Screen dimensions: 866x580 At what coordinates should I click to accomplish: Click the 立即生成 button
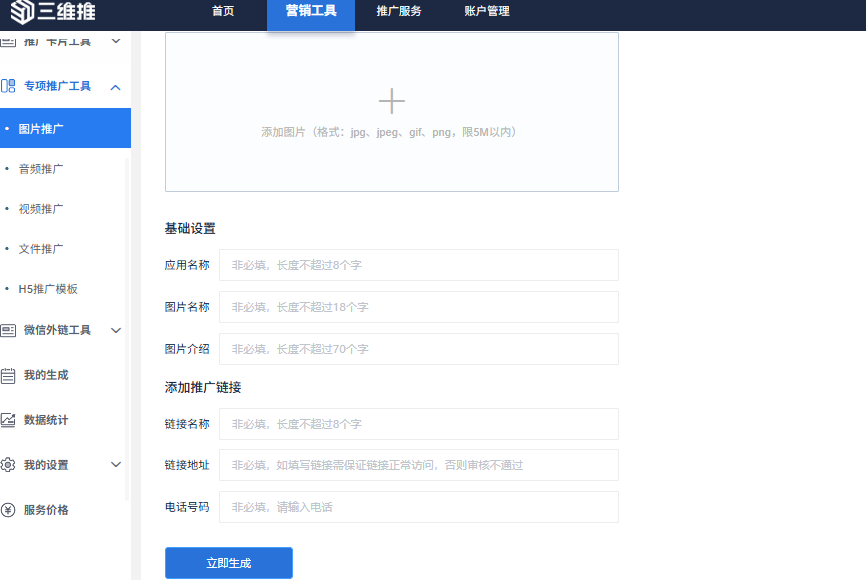tap(229, 563)
